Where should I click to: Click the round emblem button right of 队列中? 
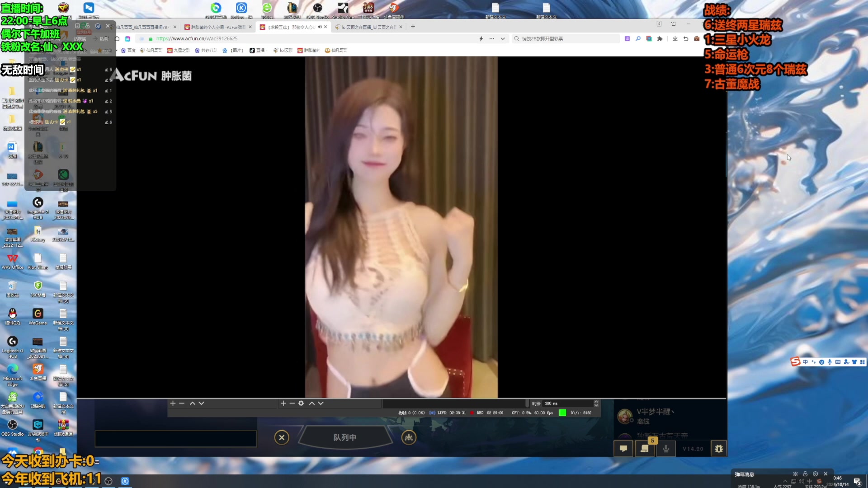[x=409, y=437]
